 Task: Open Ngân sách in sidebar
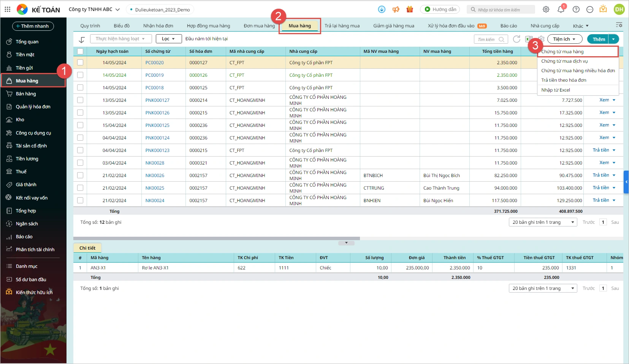27,224
